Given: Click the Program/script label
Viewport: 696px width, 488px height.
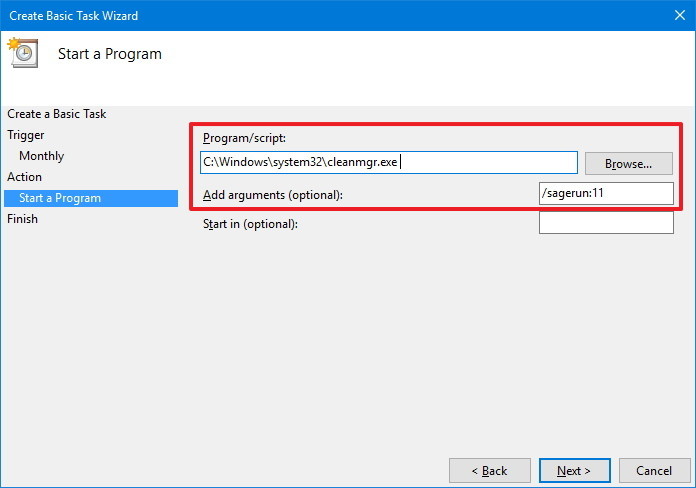Looking at the screenshot, I should (x=244, y=138).
